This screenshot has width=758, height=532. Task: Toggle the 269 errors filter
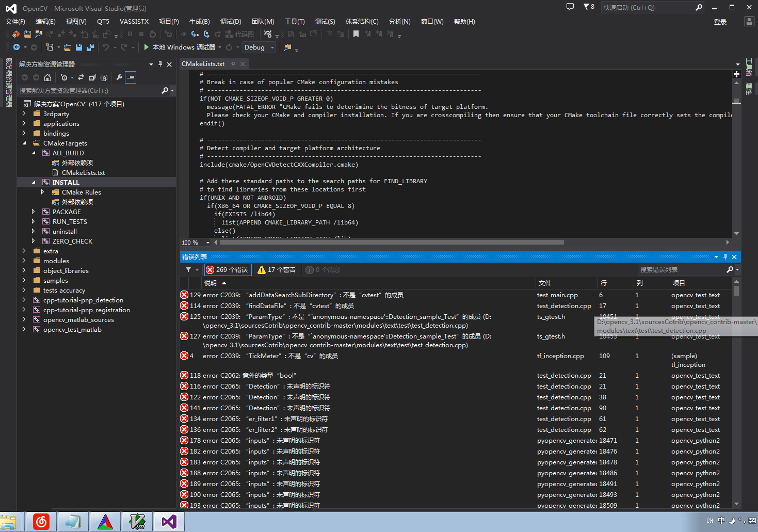coord(228,269)
